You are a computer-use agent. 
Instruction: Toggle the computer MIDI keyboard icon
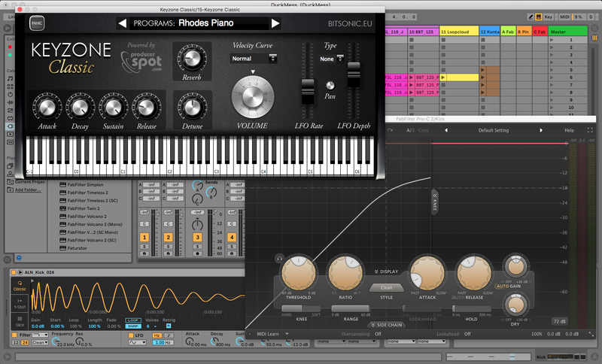[538, 17]
